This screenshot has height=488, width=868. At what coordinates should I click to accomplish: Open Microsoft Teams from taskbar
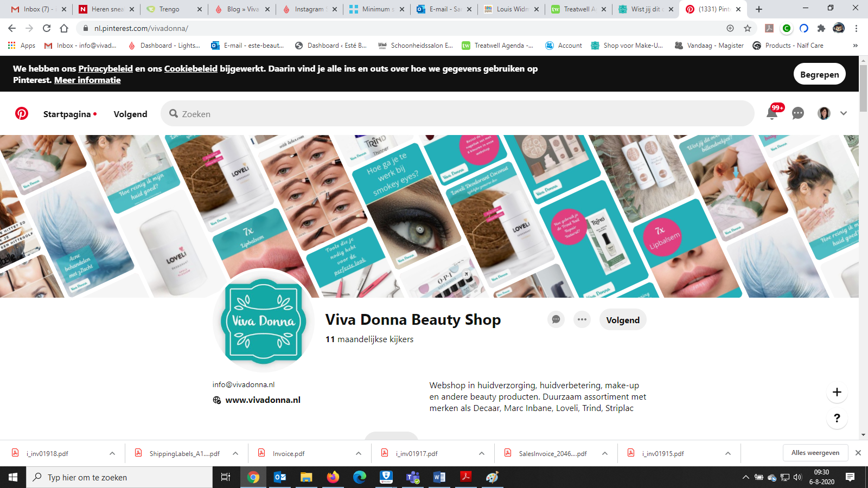[x=413, y=477]
